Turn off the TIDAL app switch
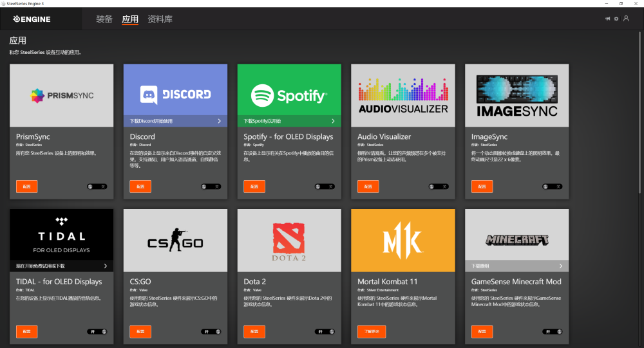 pyautogui.click(x=97, y=331)
